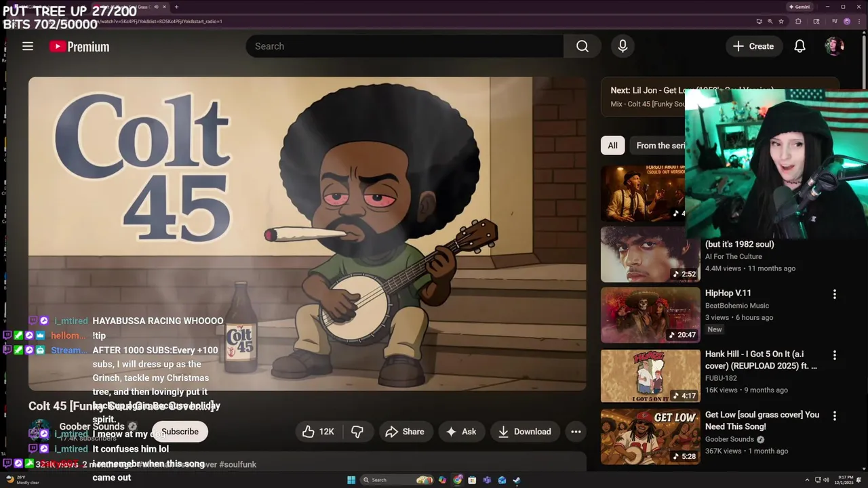The image size is (868, 488).
Task: Open the notifications bell
Action: click(800, 46)
